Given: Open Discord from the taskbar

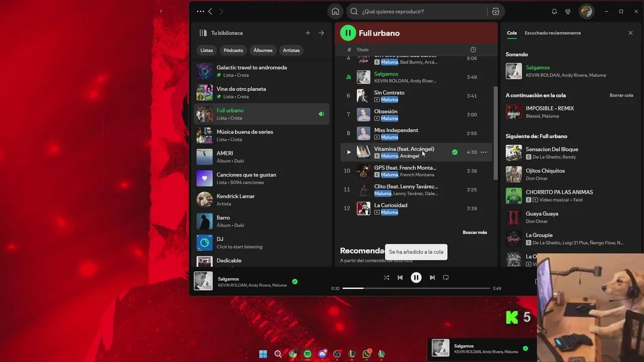Looking at the screenshot, I should 323,354.
